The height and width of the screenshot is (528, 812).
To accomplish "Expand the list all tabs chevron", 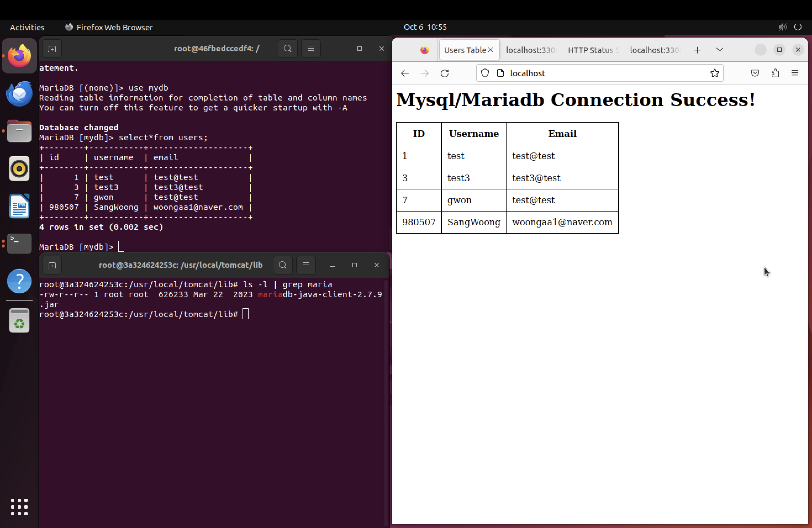I will pos(719,50).
